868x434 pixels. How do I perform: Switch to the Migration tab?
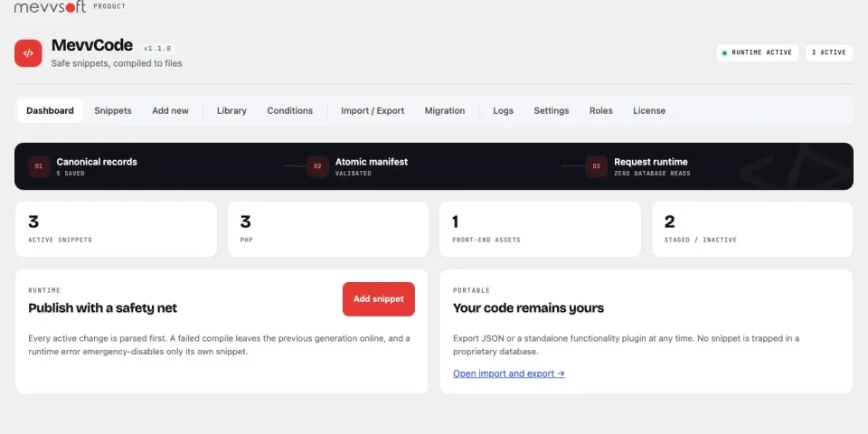pyautogui.click(x=445, y=110)
